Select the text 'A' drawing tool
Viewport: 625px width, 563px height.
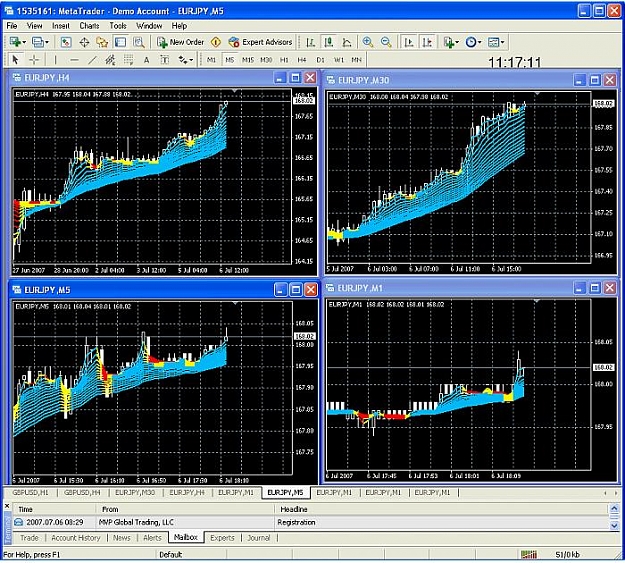pyautogui.click(x=146, y=60)
